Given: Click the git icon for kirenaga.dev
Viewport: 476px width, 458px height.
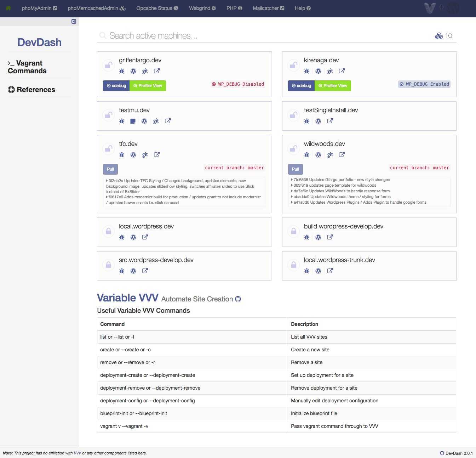Looking at the screenshot, I should point(330,71).
